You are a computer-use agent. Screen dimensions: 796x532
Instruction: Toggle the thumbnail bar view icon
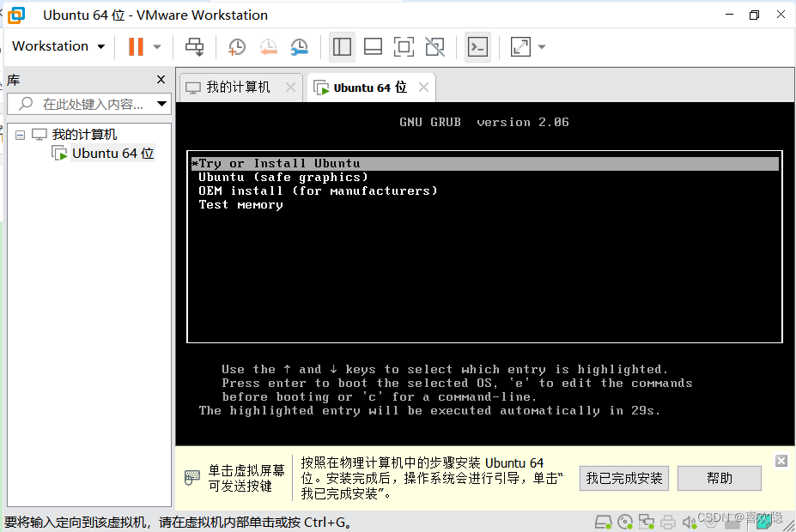[x=374, y=47]
